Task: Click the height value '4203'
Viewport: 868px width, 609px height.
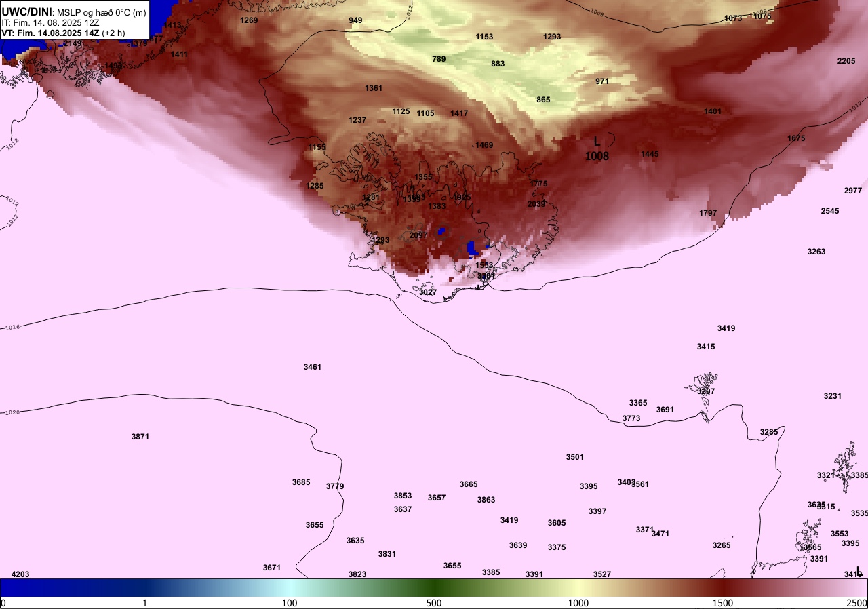Action: (20, 574)
